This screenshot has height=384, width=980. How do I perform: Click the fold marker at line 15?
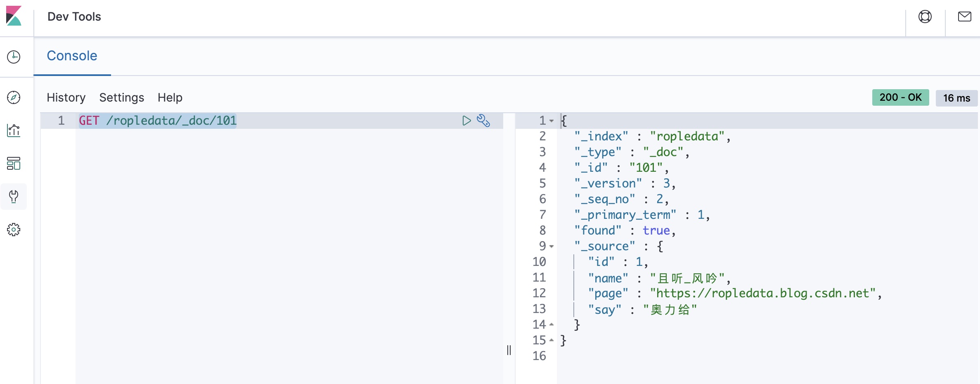point(552,340)
